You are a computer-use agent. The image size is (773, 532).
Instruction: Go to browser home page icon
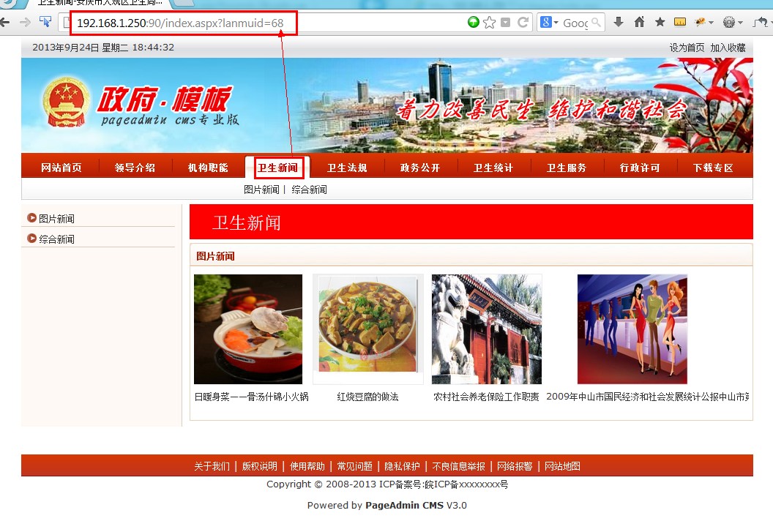(639, 23)
